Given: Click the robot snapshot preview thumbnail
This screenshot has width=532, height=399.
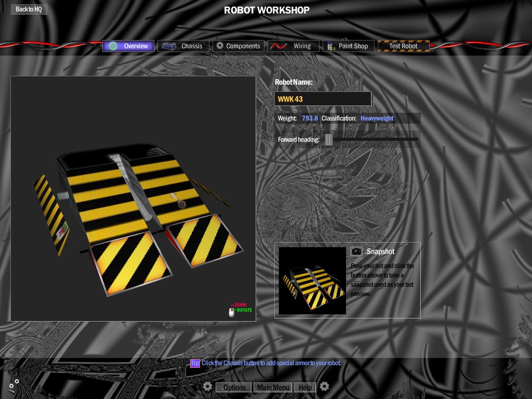Looking at the screenshot, I should [312, 281].
